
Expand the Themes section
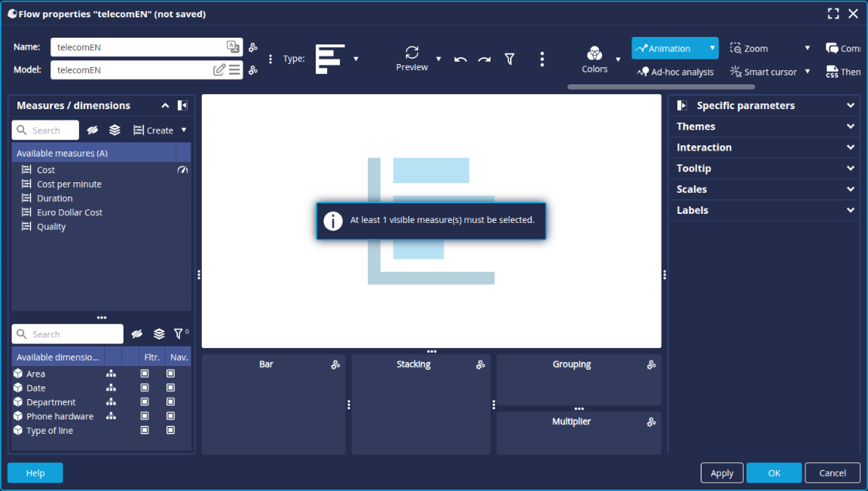point(763,127)
